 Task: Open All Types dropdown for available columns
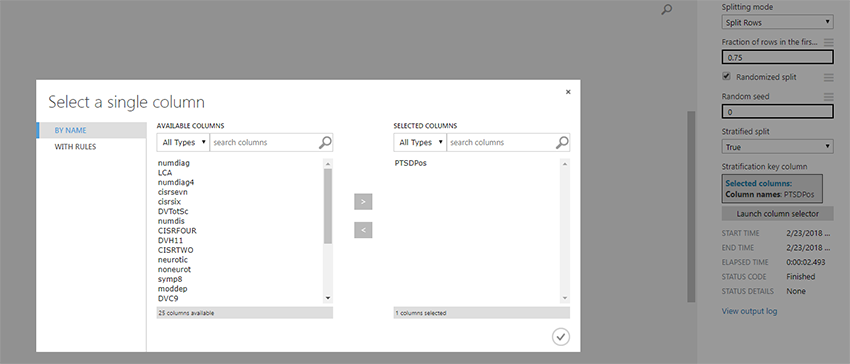pyautogui.click(x=183, y=142)
